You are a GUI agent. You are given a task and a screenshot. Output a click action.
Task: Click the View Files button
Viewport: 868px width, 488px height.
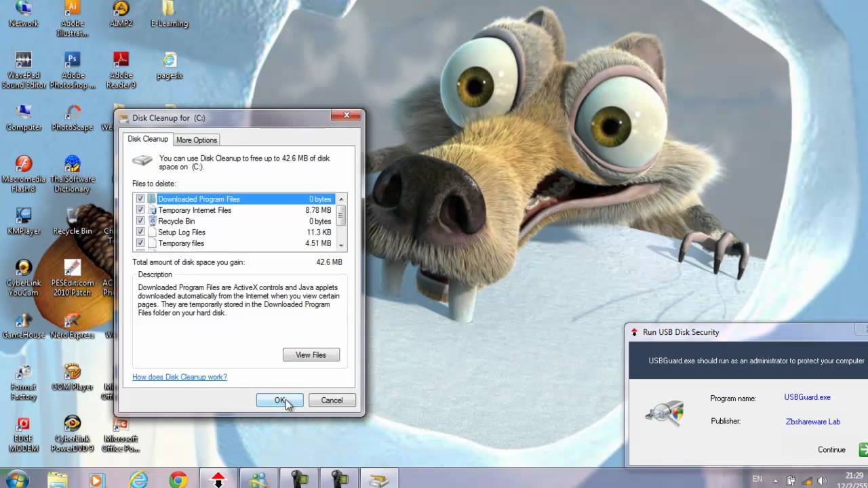pos(311,354)
